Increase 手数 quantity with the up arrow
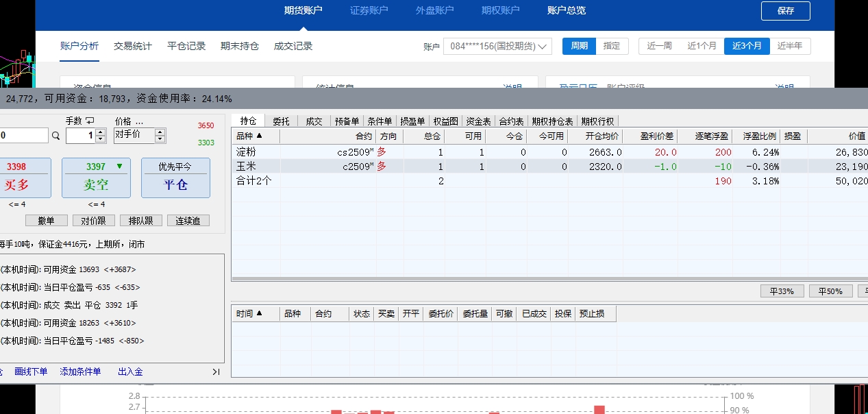This screenshot has height=414, width=868. pyautogui.click(x=101, y=132)
